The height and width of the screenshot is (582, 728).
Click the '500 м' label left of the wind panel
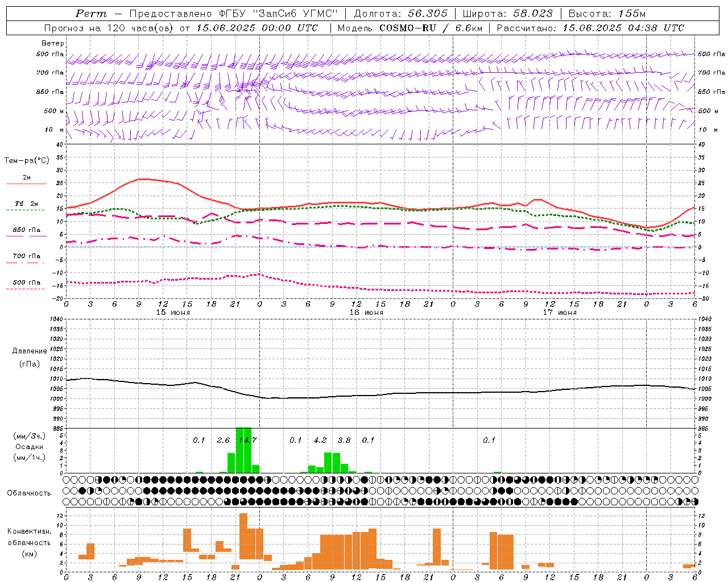[x=54, y=111]
